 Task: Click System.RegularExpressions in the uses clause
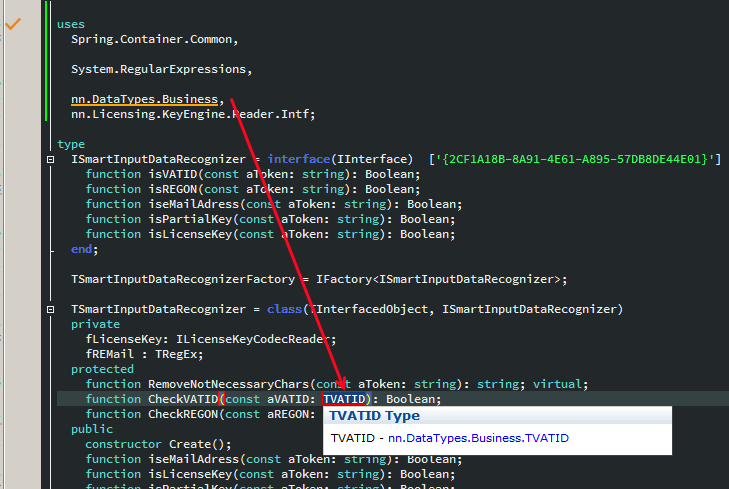(159, 69)
